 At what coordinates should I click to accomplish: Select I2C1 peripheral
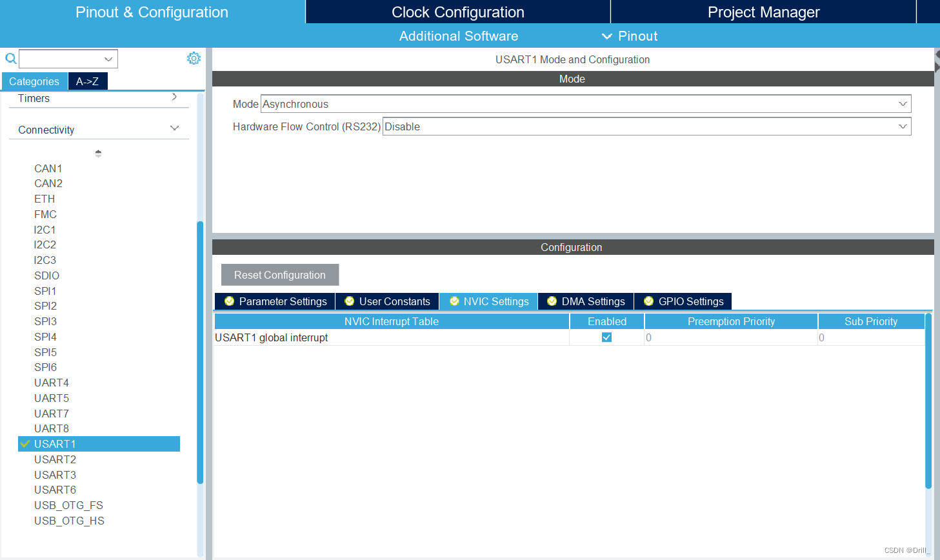click(45, 230)
